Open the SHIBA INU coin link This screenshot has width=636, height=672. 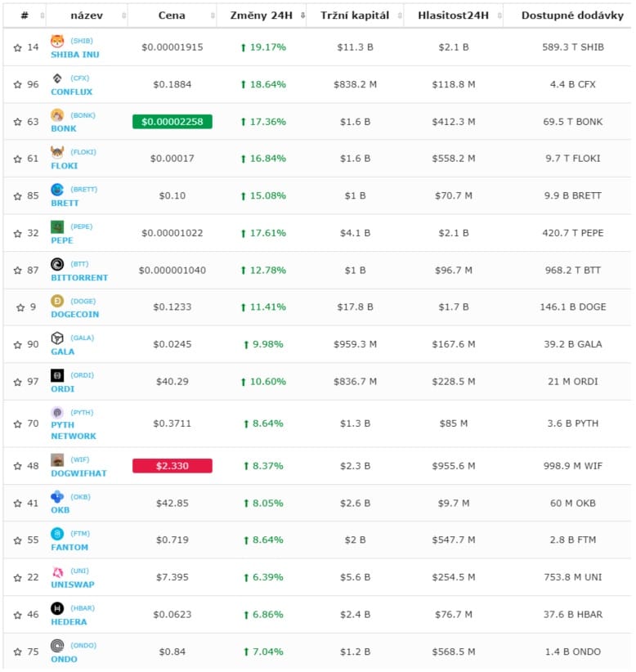(75, 55)
